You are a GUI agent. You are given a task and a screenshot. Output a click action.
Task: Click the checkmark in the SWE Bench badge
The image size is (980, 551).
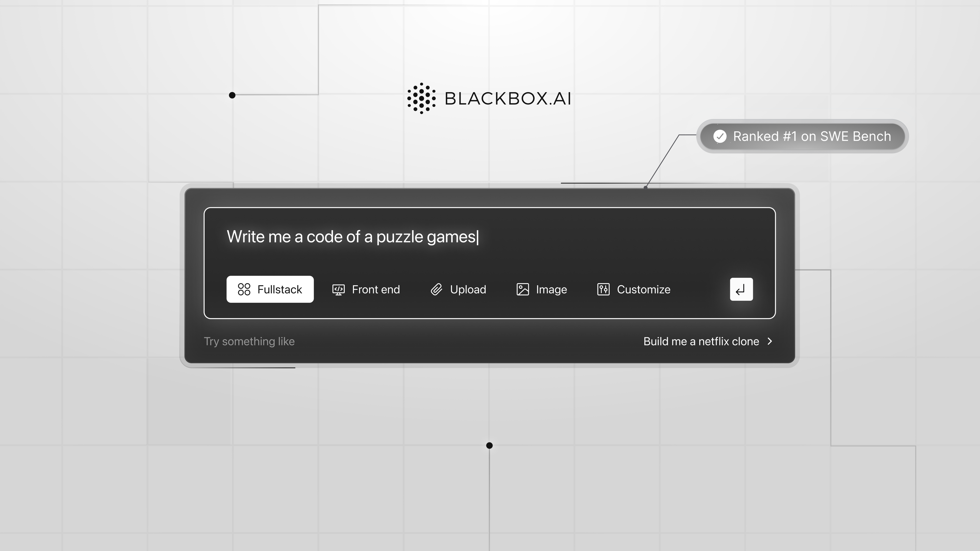720,136
